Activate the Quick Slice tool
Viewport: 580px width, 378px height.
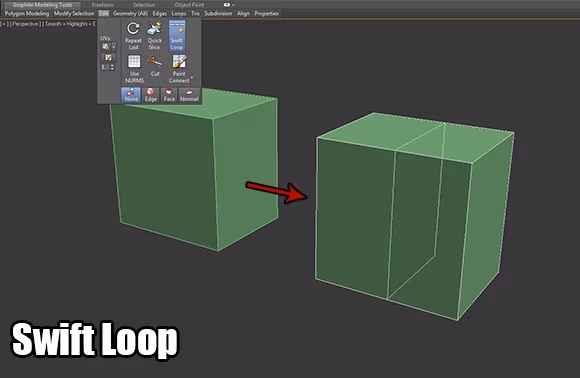(155, 36)
